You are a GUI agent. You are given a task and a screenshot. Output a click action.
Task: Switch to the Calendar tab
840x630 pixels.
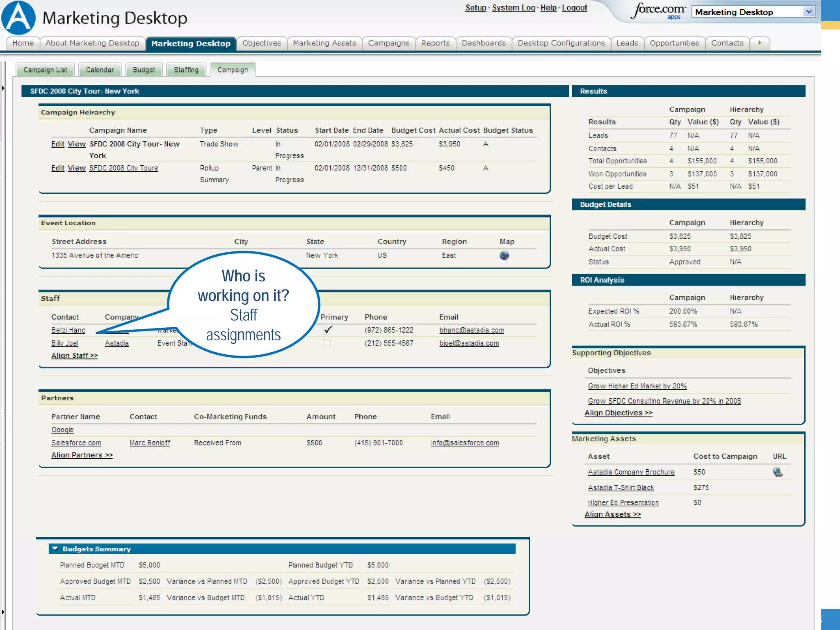[x=100, y=70]
